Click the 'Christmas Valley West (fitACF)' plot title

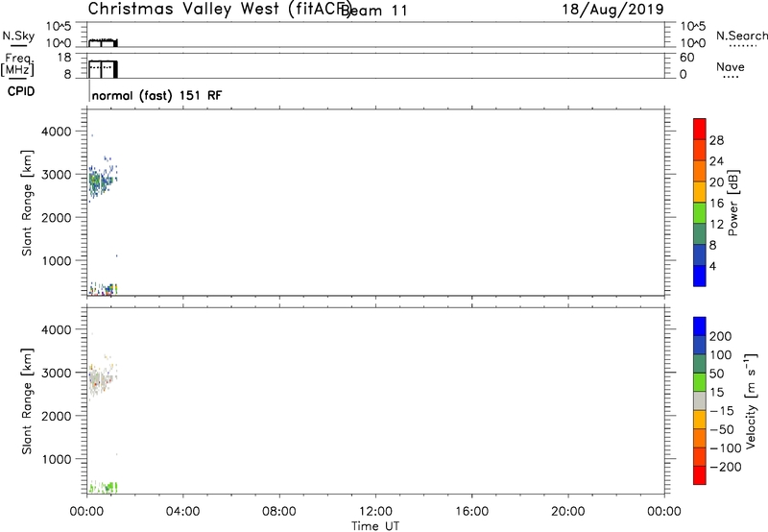coord(219,10)
